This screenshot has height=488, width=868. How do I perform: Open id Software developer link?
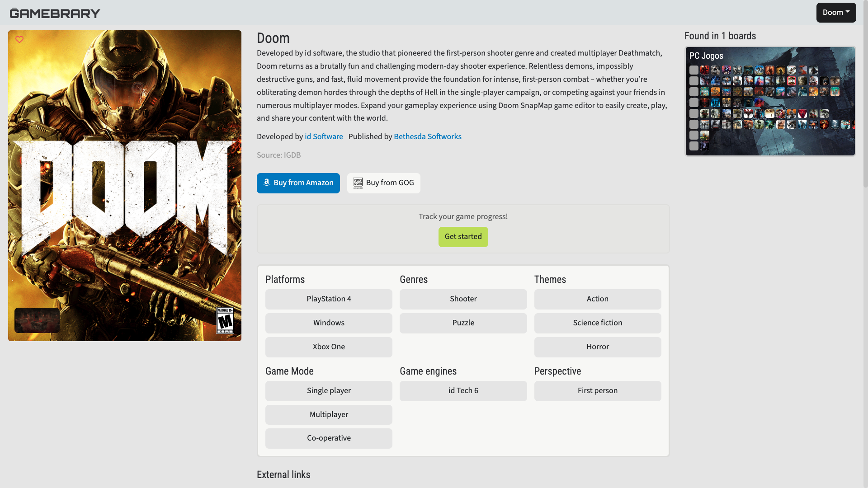click(324, 137)
